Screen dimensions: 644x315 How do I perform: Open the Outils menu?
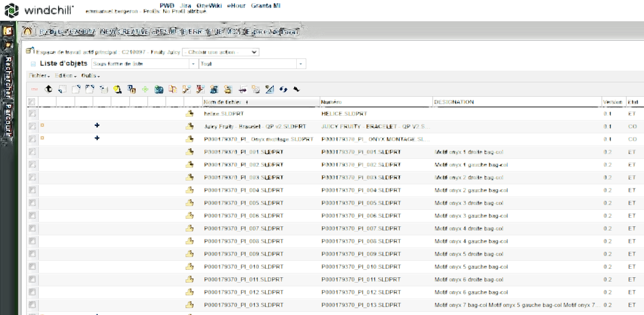point(90,76)
